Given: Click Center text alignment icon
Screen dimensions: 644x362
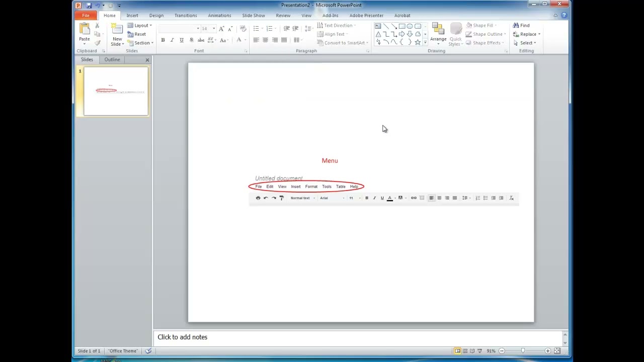Looking at the screenshot, I should coord(265,40).
